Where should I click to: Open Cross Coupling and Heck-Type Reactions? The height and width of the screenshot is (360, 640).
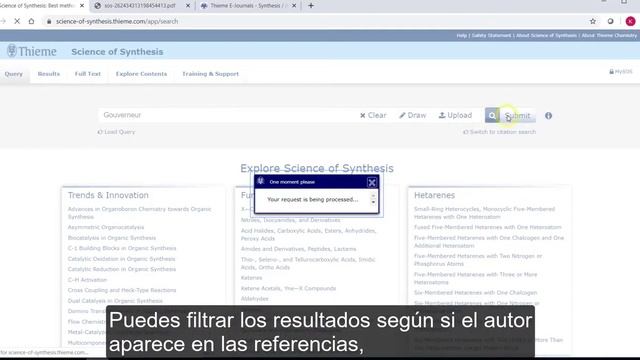(x=122, y=290)
